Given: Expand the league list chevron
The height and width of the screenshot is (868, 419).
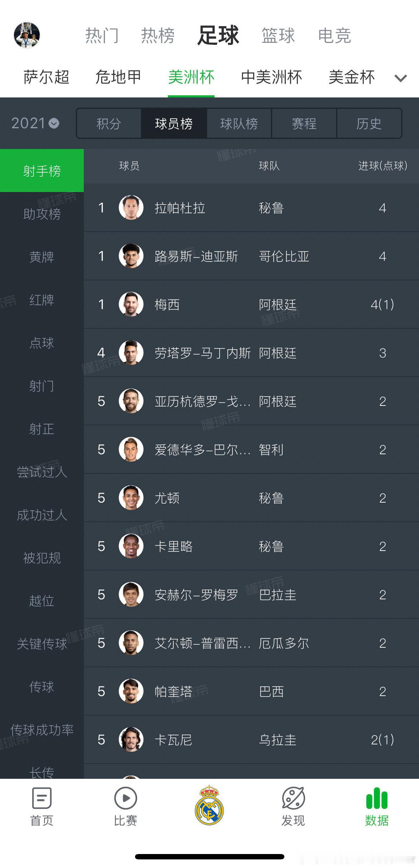Looking at the screenshot, I should pos(400,78).
